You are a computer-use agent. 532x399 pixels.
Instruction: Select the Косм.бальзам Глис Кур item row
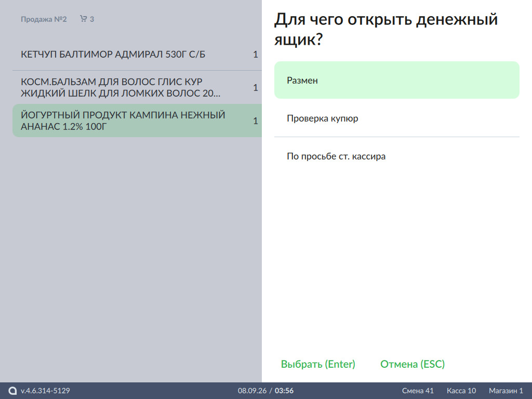(x=137, y=87)
